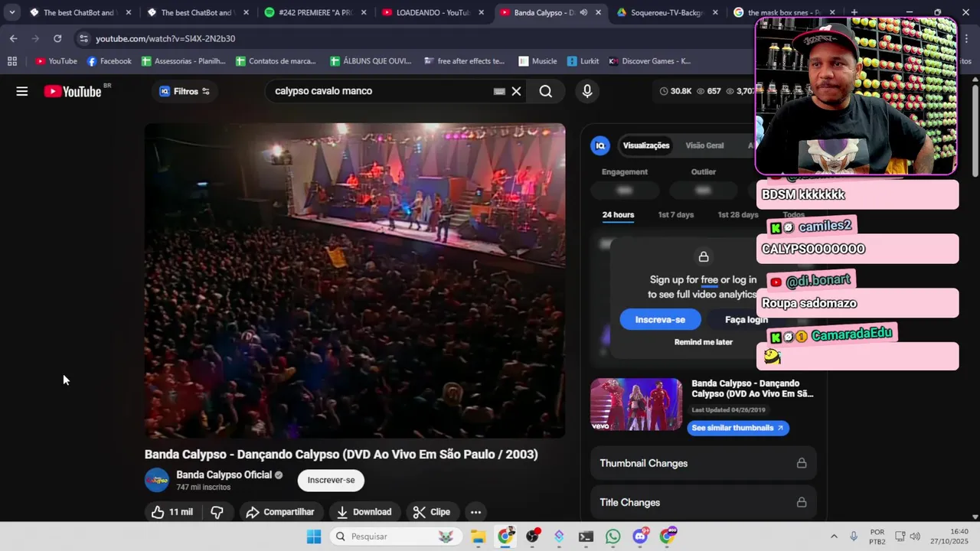Open Discover Games bookmark
980x551 pixels.
click(x=650, y=61)
